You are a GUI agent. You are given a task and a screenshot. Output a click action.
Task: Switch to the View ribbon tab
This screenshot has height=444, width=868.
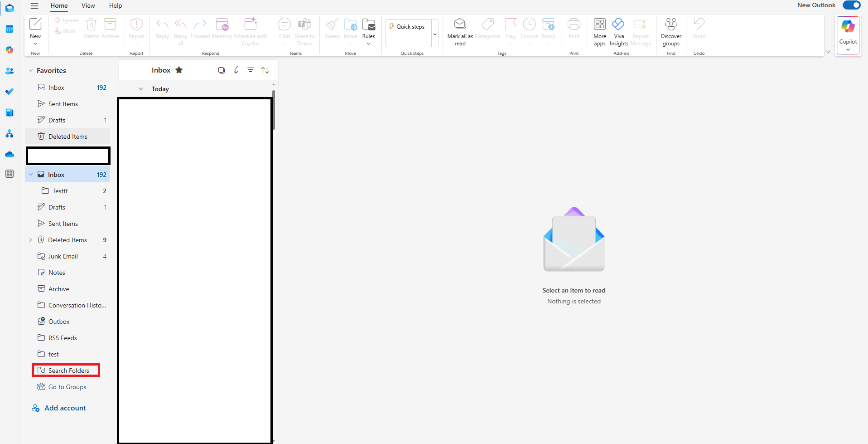coord(88,5)
